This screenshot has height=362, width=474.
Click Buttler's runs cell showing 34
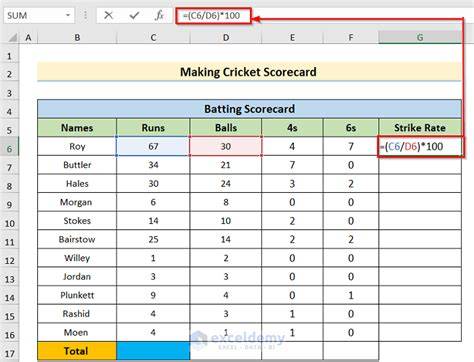point(153,165)
